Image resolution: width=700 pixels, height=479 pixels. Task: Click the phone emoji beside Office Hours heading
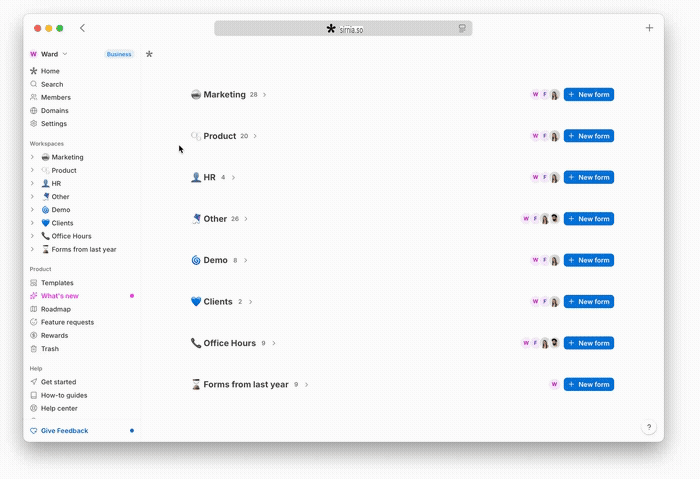pos(196,343)
